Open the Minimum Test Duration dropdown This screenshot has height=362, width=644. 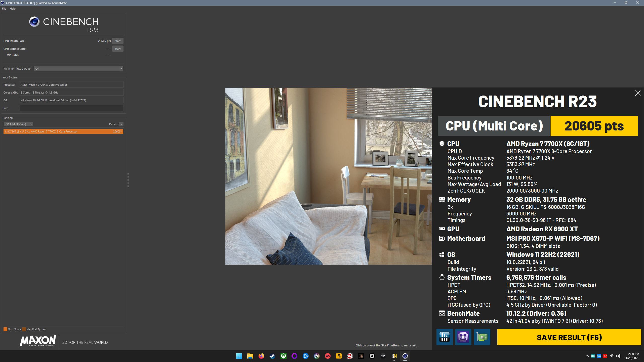[x=78, y=69]
